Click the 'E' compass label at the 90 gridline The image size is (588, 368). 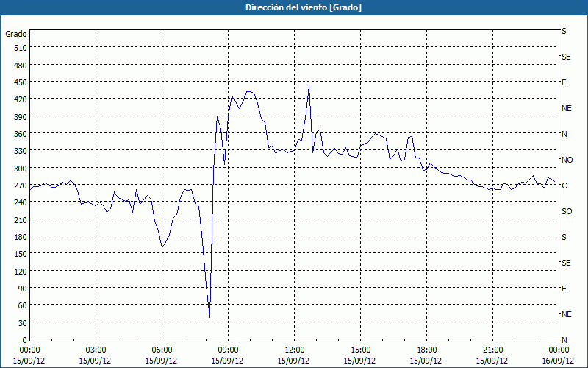(564, 289)
